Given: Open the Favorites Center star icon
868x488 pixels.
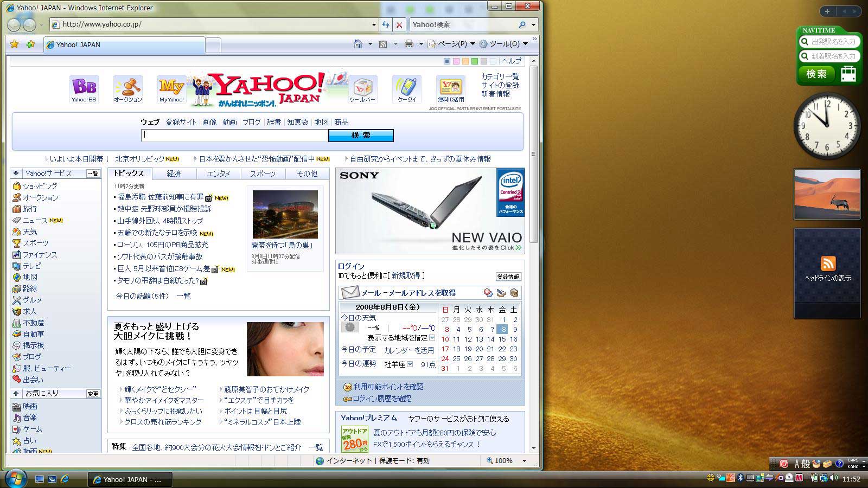Looking at the screenshot, I should coord(15,44).
